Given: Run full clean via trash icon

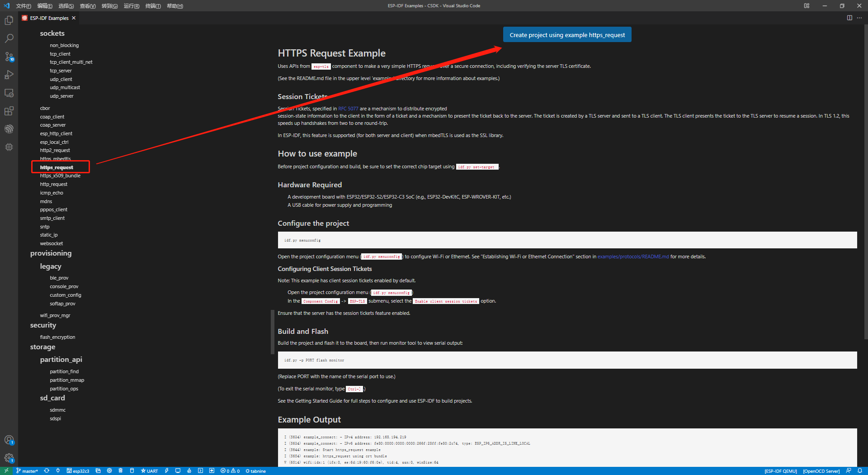Looking at the screenshot, I should (x=121, y=471).
